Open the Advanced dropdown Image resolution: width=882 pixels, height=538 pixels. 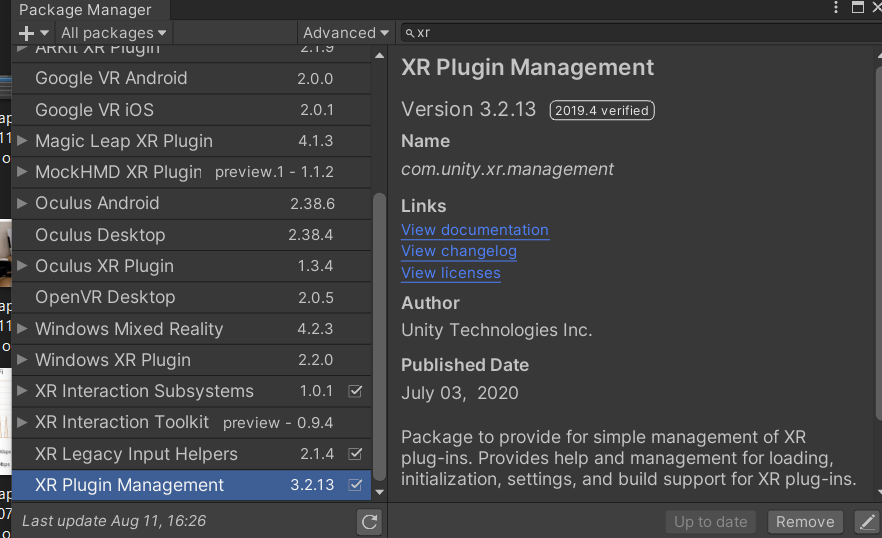click(346, 33)
